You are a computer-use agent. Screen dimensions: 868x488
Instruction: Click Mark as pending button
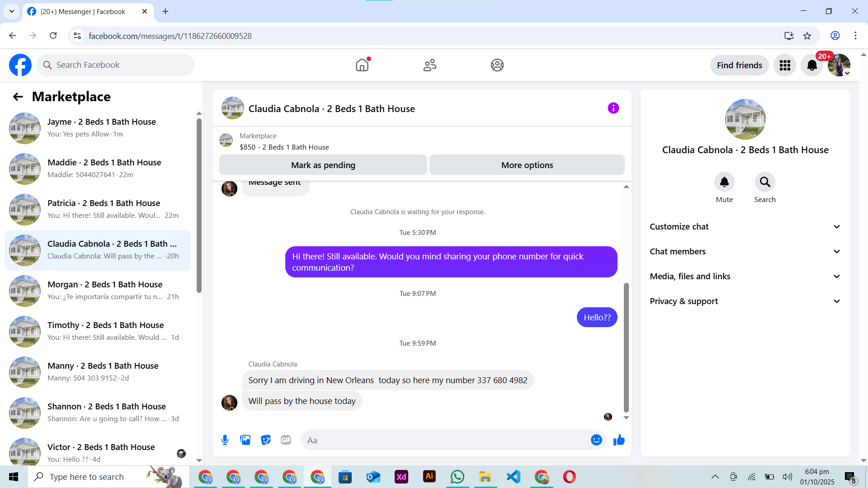(x=323, y=165)
